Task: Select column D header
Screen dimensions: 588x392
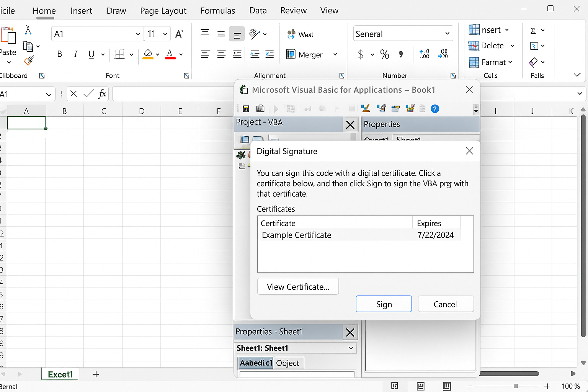Action: click(x=142, y=111)
